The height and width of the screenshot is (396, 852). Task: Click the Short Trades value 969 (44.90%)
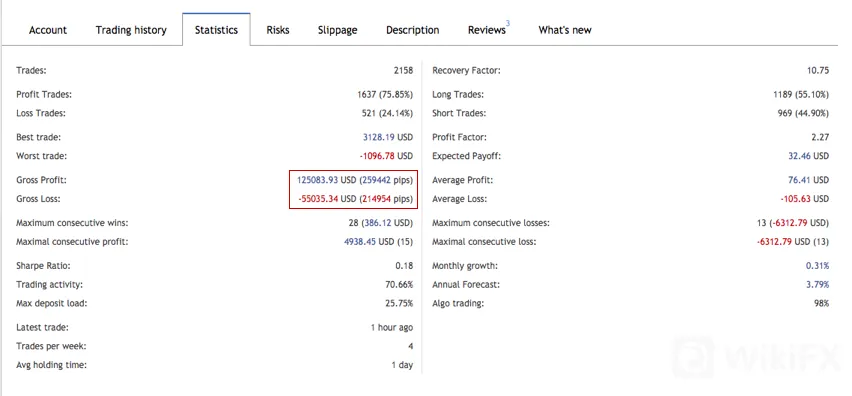[x=803, y=114]
